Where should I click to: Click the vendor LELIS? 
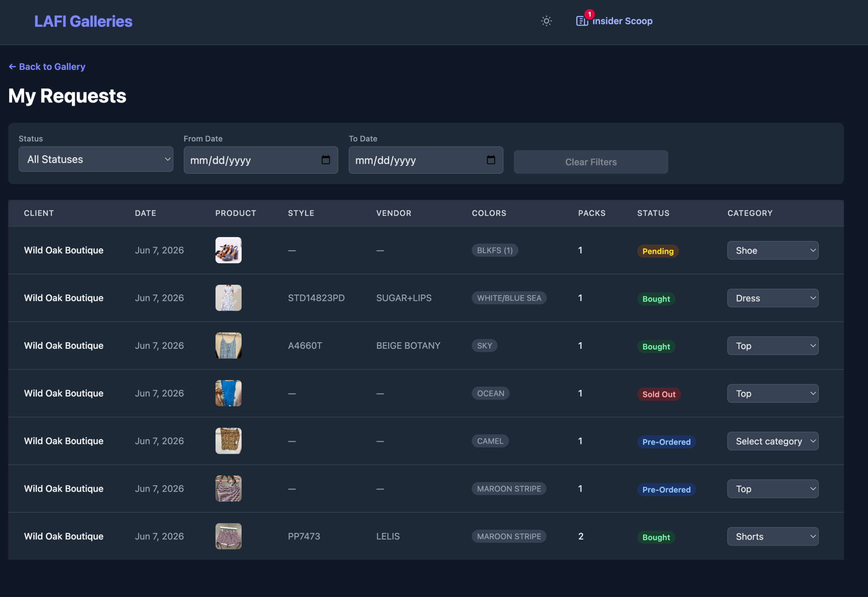click(388, 537)
